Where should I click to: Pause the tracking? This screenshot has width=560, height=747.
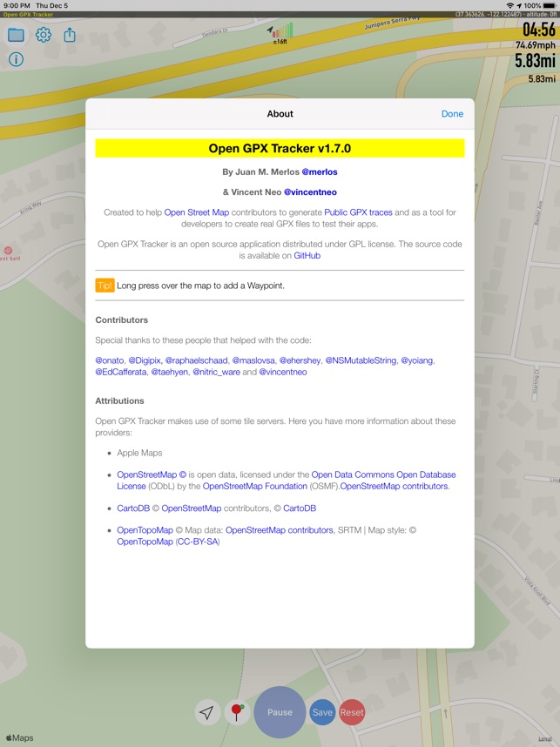tap(280, 712)
